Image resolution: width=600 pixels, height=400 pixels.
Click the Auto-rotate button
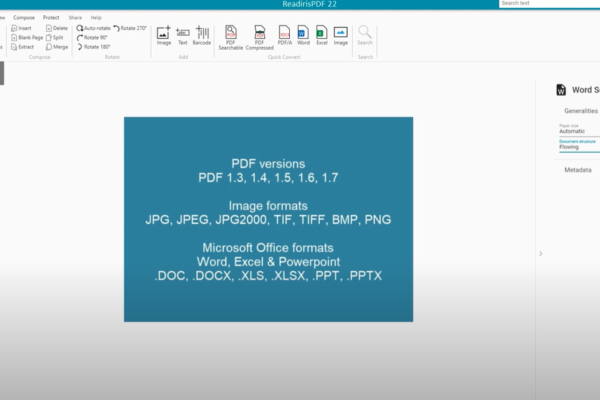click(93, 28)
